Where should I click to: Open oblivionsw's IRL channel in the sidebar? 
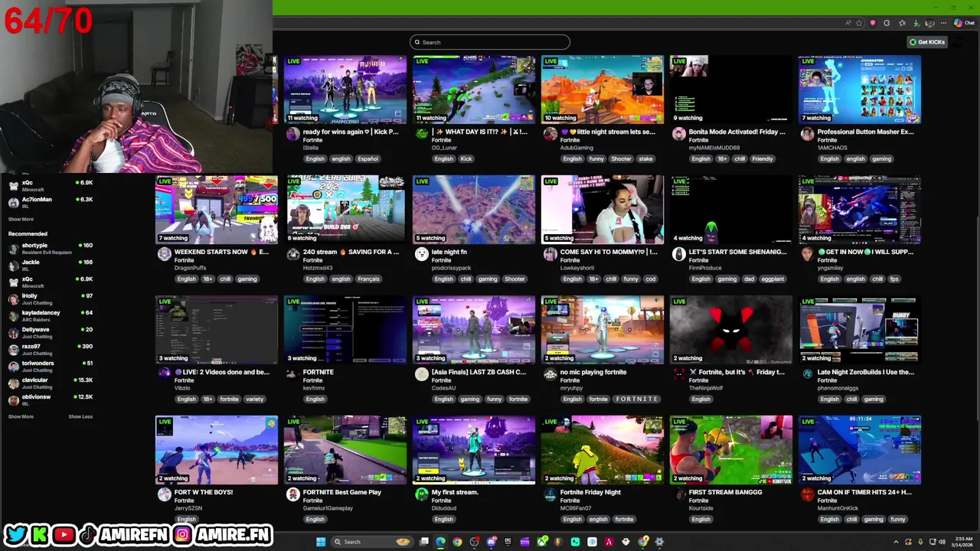[x=50, y=399]
